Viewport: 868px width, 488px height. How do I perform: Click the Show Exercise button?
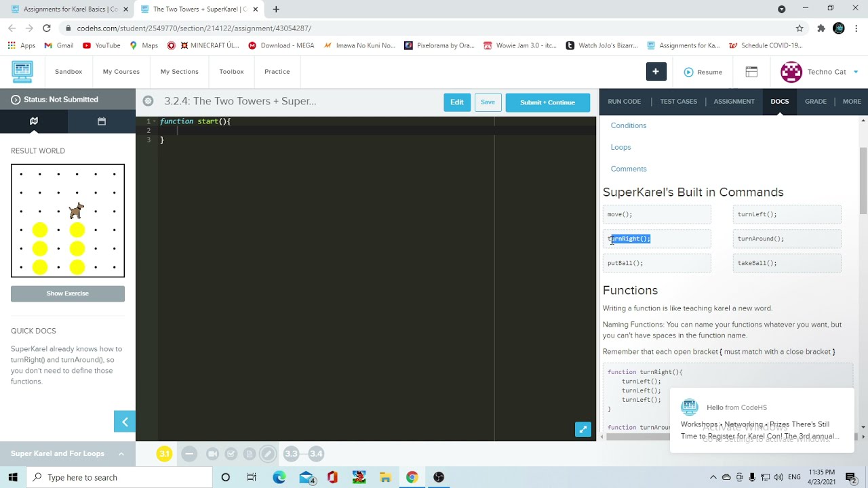click(x=68, y=293)
